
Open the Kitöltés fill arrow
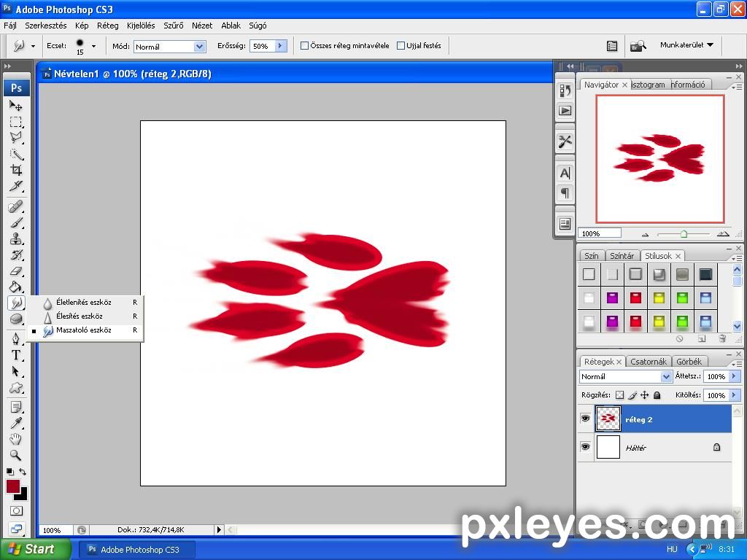[x=734, y=395]
